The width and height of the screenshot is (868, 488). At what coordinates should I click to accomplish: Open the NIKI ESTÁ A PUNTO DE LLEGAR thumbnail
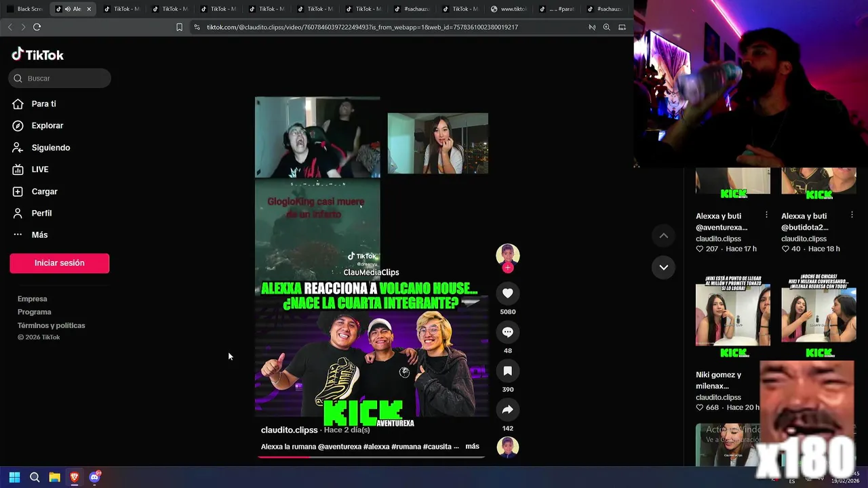click(733, 316)
